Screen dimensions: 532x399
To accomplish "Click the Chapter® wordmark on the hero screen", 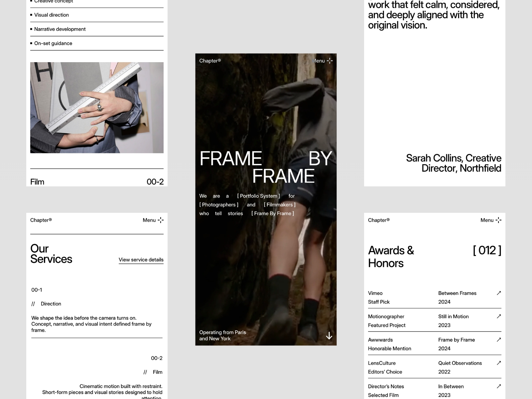I will pyautogui.click(x=210, y=61).
